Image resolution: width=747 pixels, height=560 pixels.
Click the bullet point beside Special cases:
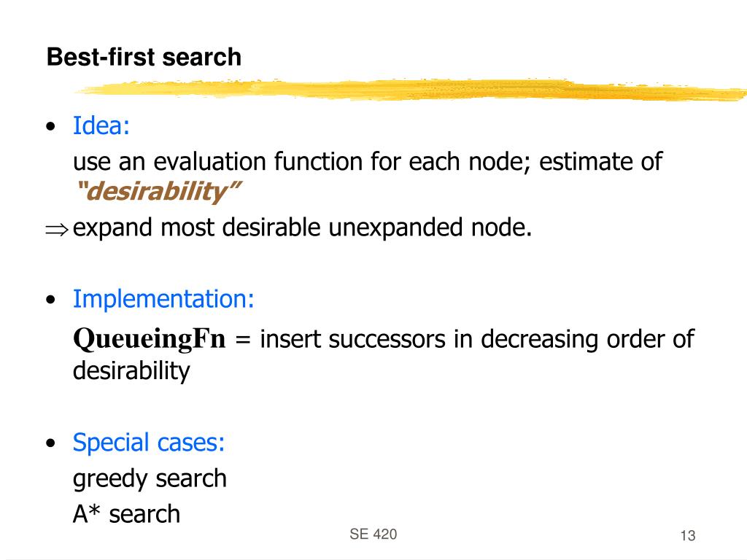tap(51, 443)
